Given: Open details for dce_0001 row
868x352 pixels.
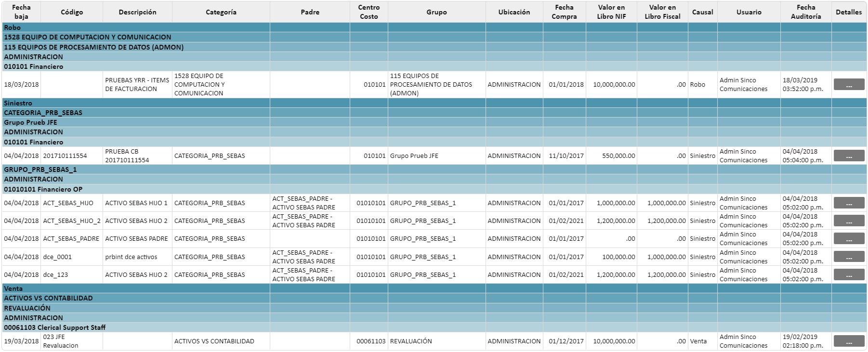Looking at the screenshot, I should (x=849, y=257).
